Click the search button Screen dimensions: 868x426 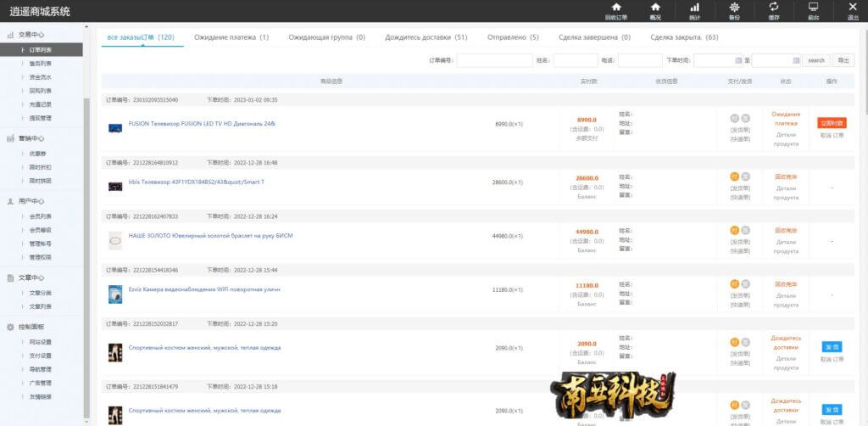coord(816,60)
